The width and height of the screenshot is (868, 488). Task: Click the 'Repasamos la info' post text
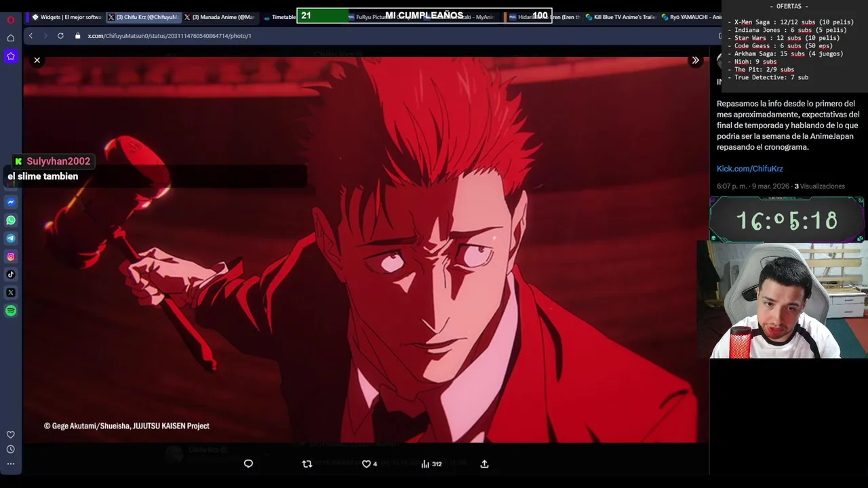pos(788,125)
